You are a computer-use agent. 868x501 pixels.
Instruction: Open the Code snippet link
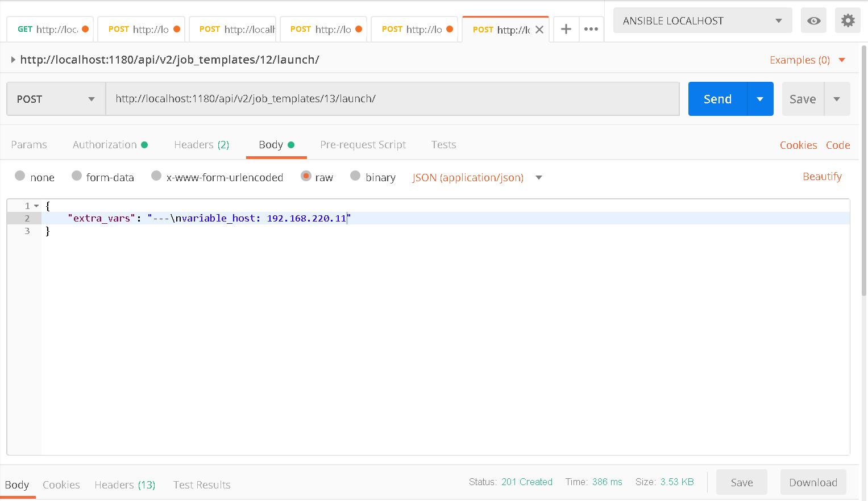point(838,145)
